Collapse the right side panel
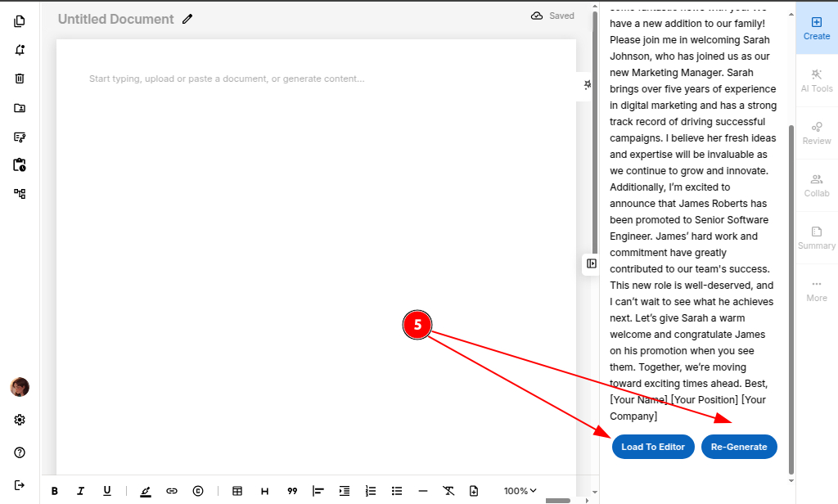This screenshot has width=838, height=504. point(592,263)
